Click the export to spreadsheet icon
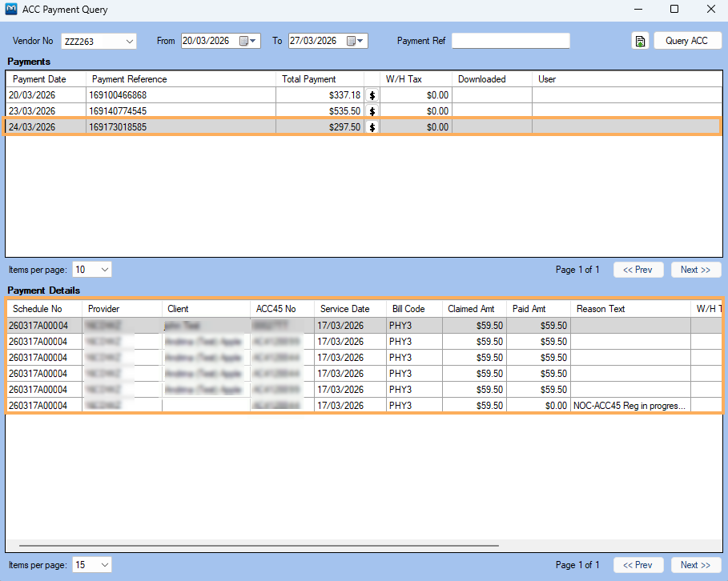This screenshot has width=728, height=581. pos(640,41)
